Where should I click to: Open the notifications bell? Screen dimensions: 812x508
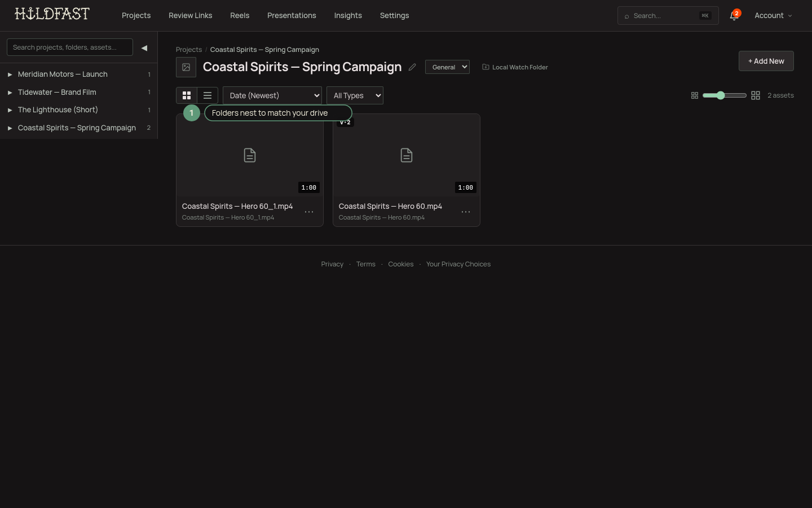click(734, 16)
